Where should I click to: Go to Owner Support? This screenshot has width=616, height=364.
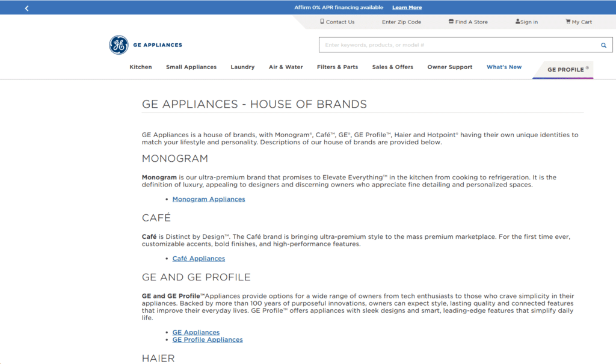point(450,67)
